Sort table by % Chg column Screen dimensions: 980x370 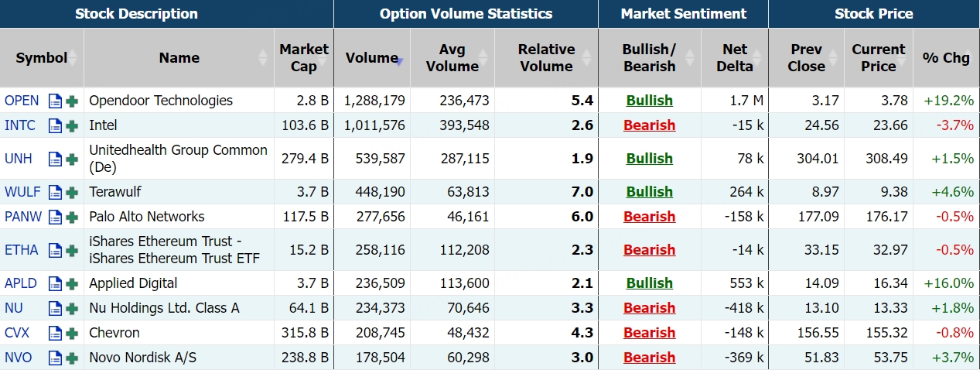[946, 58]
